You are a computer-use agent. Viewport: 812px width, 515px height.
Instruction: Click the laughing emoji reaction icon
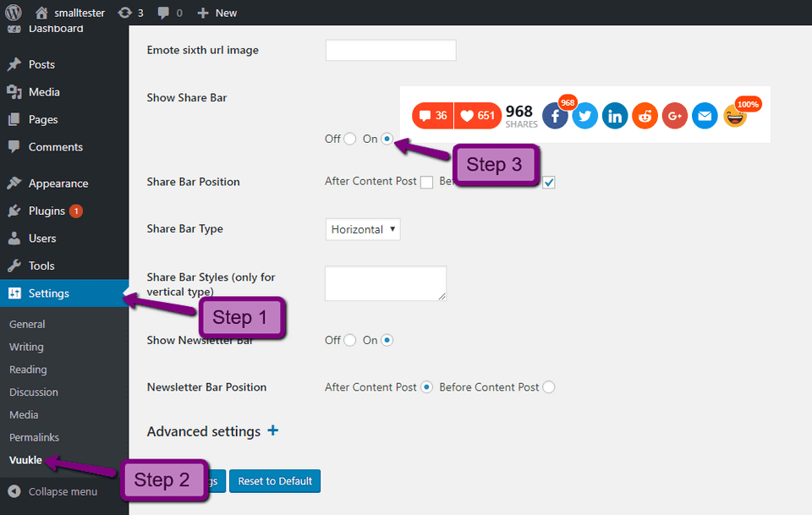coord(735,115)
